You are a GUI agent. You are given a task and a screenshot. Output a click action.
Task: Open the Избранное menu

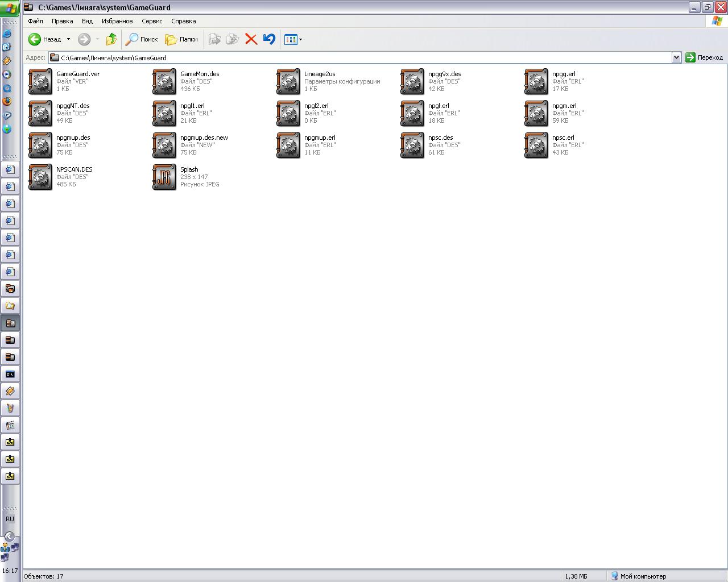[x=117, y=21]
